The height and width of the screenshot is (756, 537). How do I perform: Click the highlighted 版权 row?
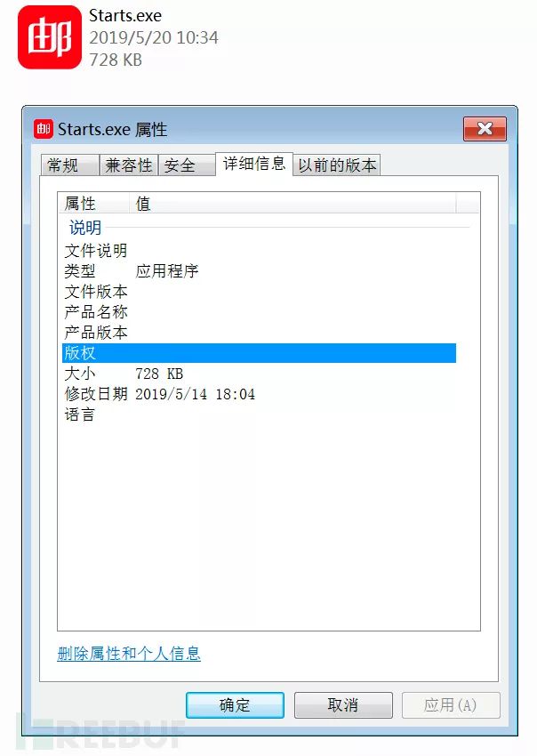coord(260,353)
